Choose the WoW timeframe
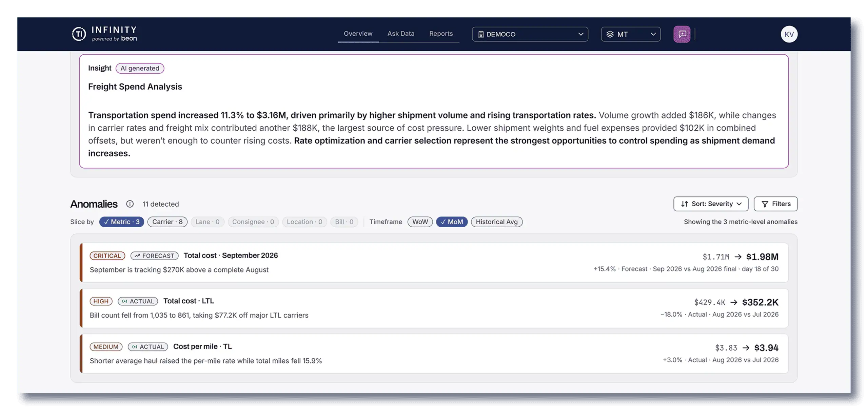The image size is (868, 417). point(420,222)
